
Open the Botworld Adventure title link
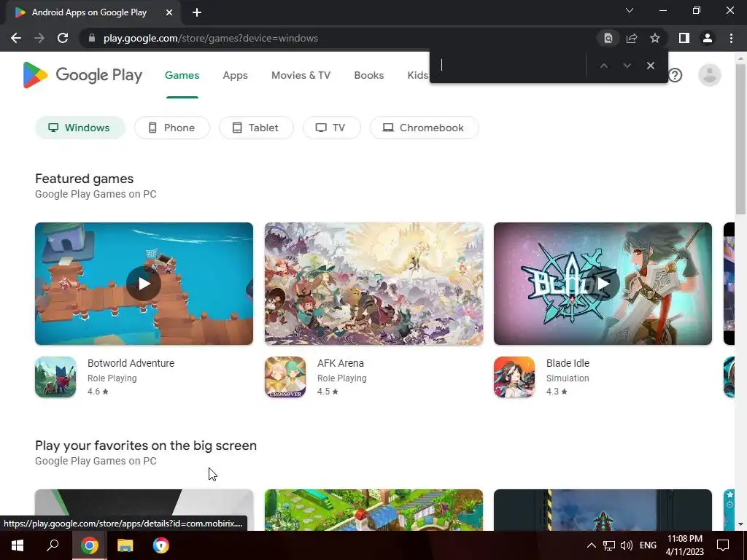pos(131,363)
